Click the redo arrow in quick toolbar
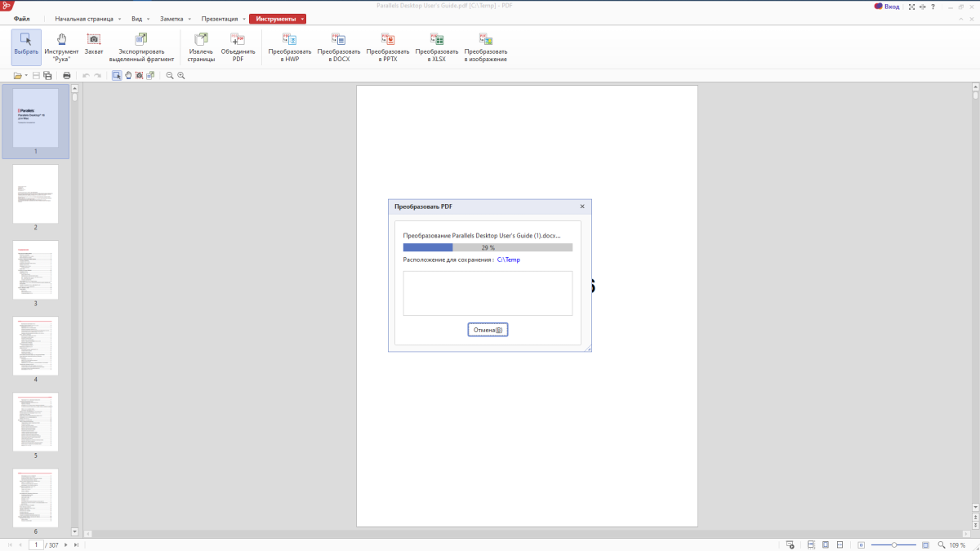The image size is (980, 551). point(97,75)
